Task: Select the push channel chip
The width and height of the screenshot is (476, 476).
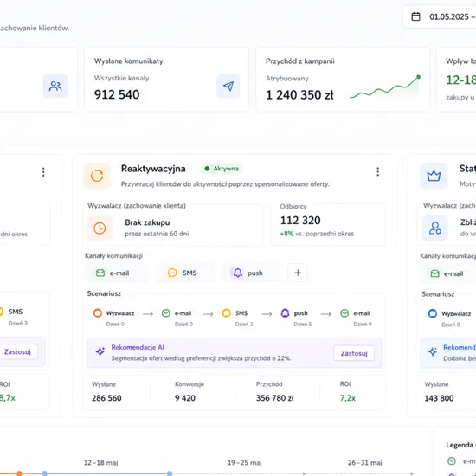Action: [251, 273]
